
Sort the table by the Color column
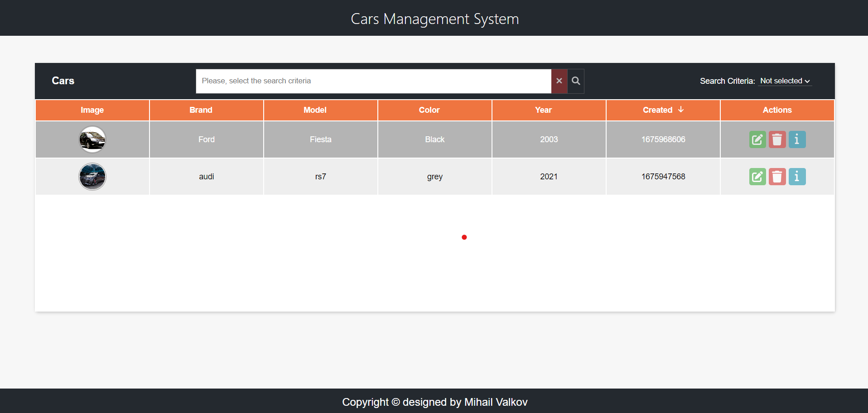tap(429, 110)
